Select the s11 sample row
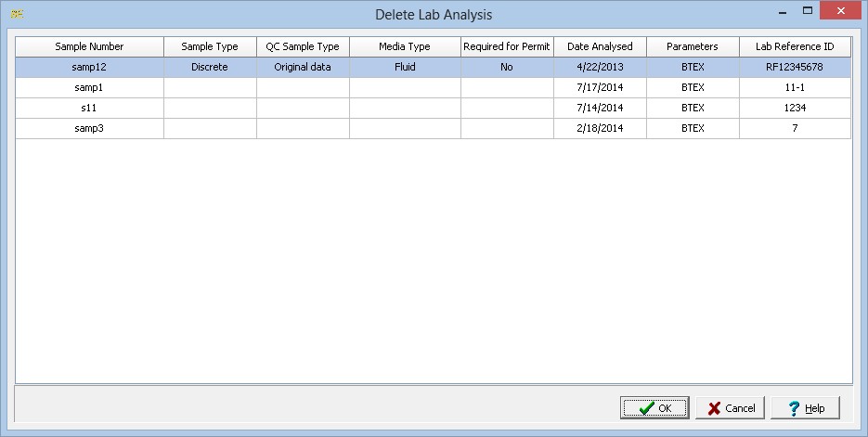 (89, 108)
